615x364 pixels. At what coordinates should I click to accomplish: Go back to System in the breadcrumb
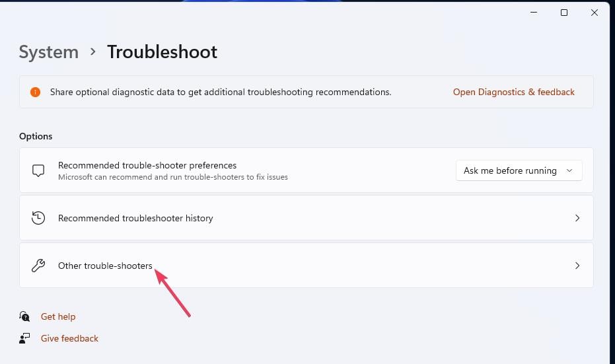click(x=49, y=52)
